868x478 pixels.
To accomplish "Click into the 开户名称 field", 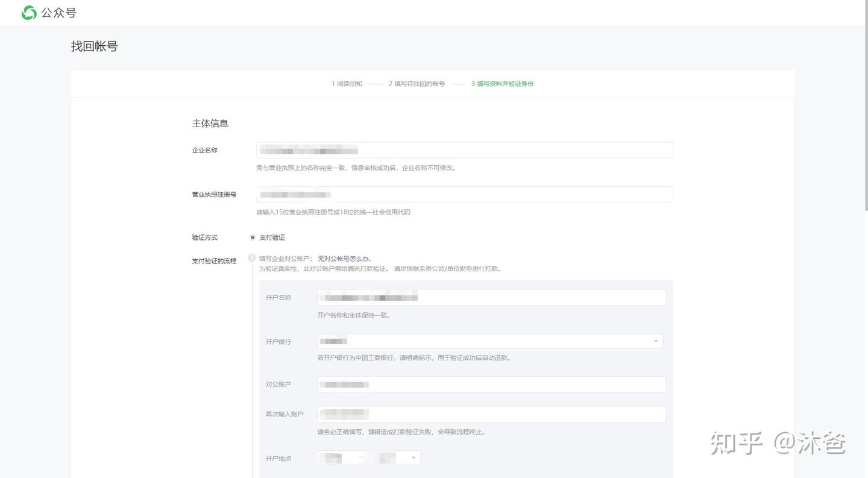I will (491, 297).
